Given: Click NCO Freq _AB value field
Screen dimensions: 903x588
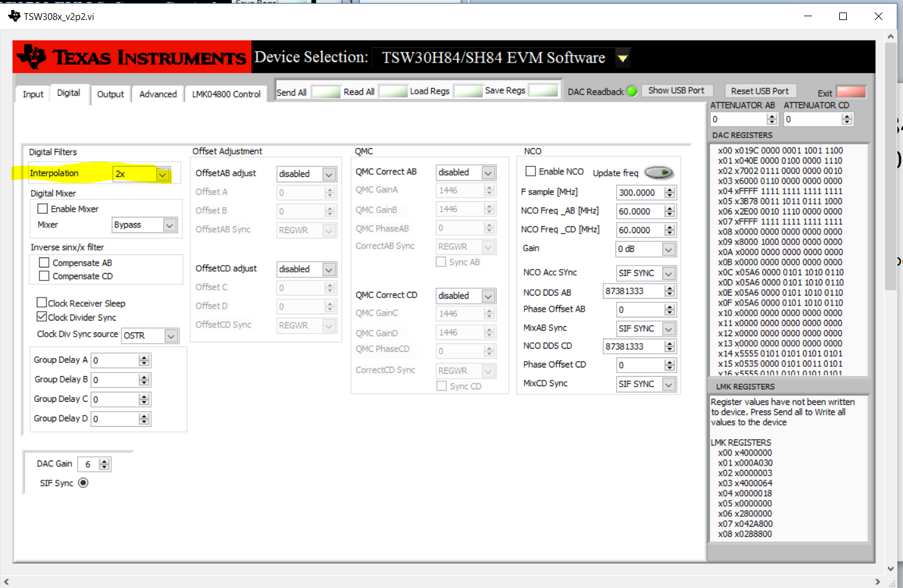Looking at the screenshot, I should coord(641,211).
